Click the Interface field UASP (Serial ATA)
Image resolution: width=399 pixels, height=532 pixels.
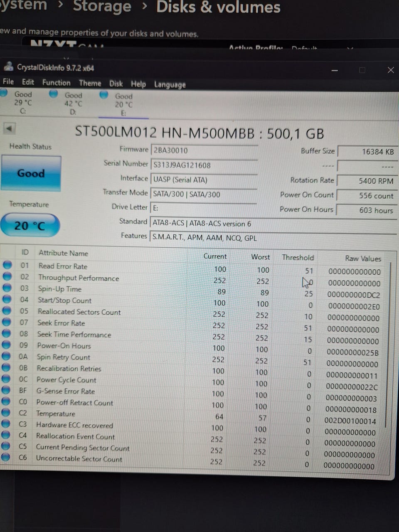point(204,180)
